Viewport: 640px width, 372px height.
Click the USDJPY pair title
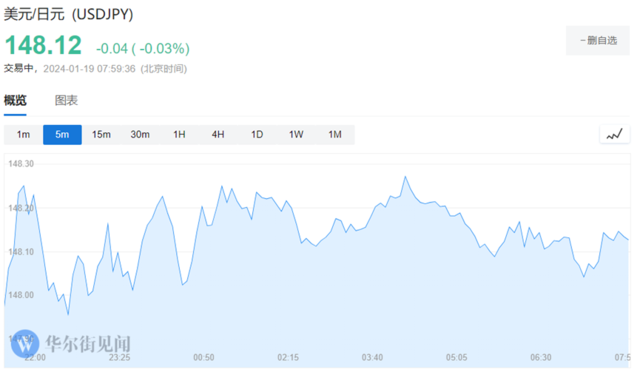69,14
